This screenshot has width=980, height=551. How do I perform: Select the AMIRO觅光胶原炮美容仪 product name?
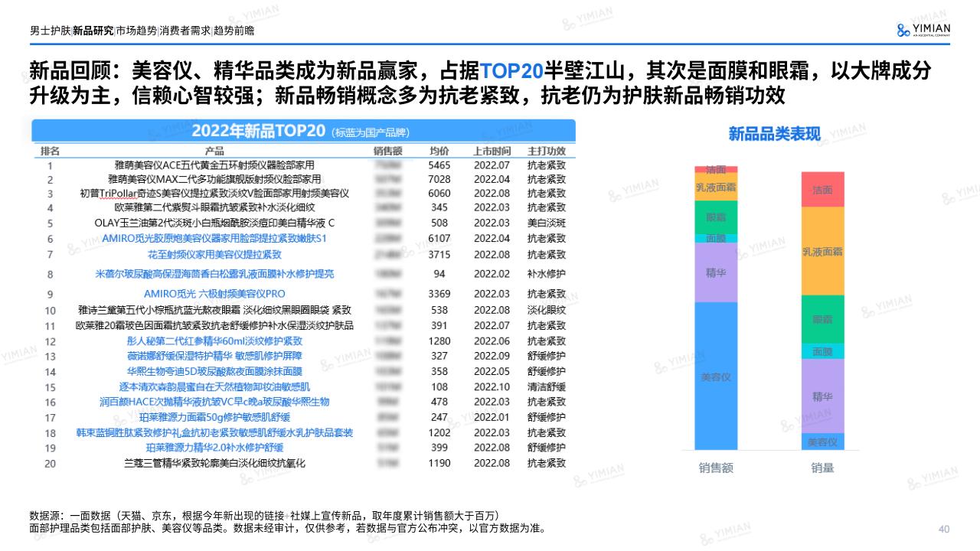click(215, 239)
